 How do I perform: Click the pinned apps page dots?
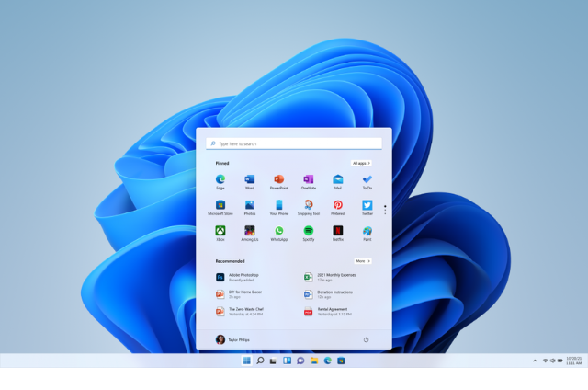click(x=385, y=210)
